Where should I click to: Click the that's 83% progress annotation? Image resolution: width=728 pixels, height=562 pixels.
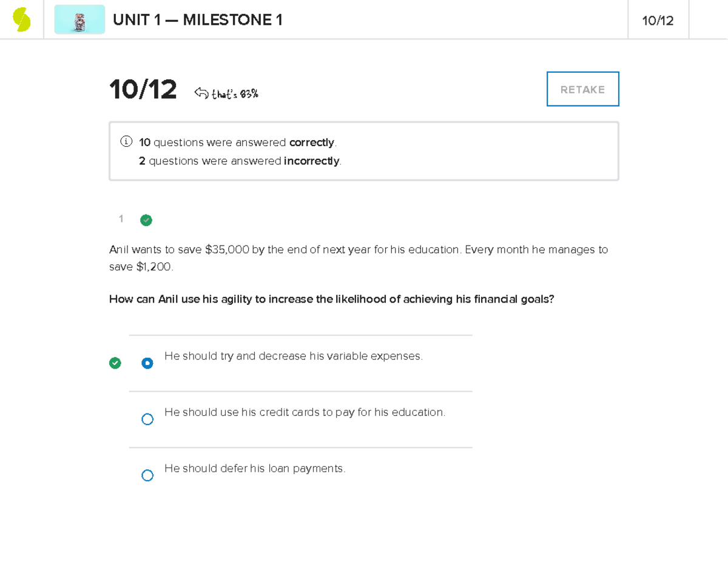pyautogui.click(x=235, y=92)
